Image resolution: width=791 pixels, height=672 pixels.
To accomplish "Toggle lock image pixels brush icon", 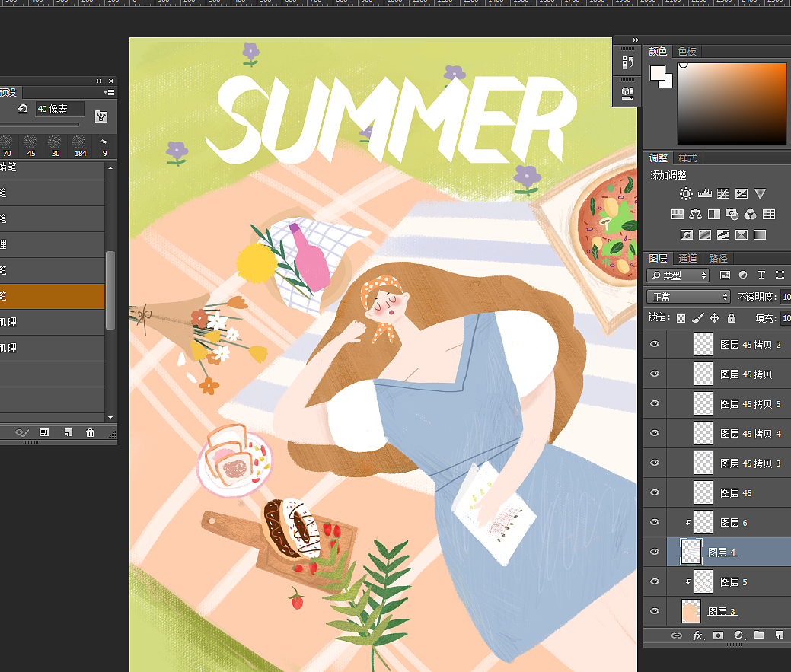I will click(698, 317).
